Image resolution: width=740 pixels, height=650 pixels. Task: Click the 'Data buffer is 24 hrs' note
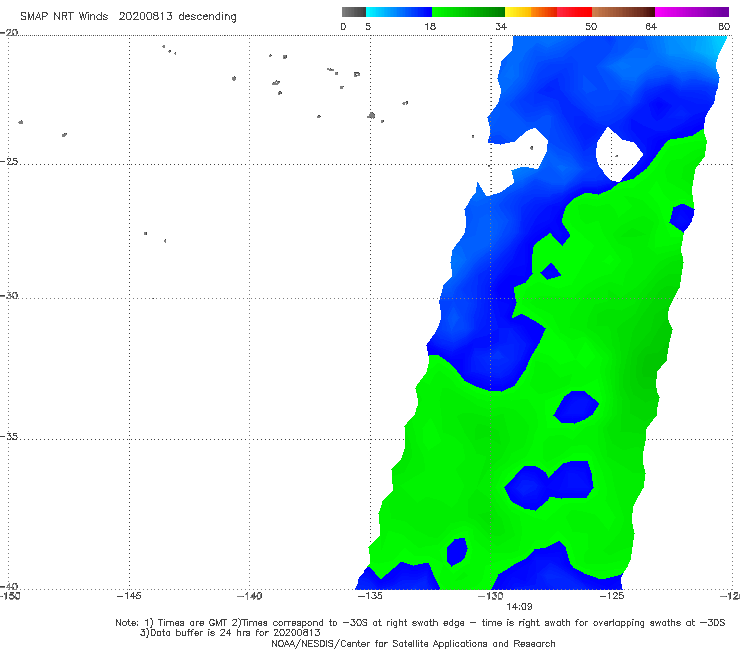(x=230, y=633)
